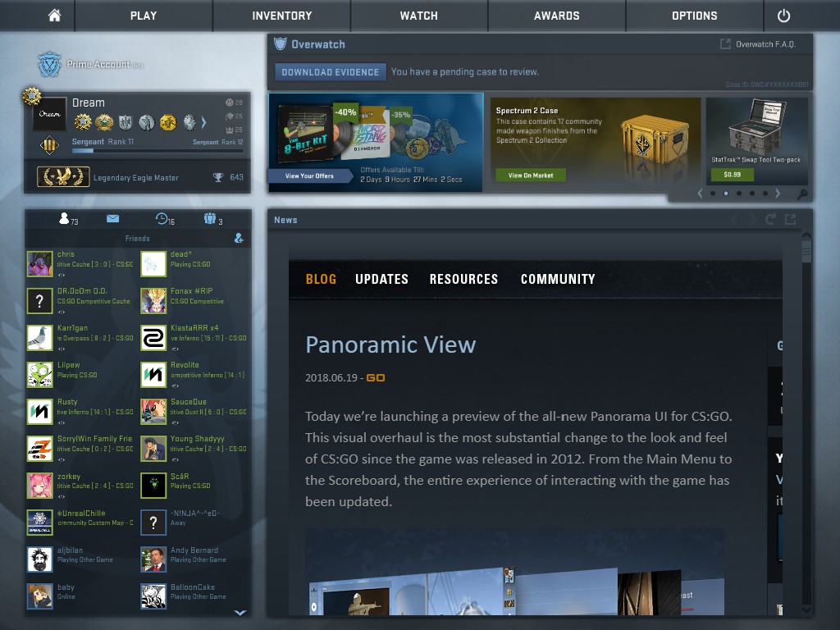The image size is (840, 630).
Task: Select friend BalloonCake
Action: coord(194,596)
